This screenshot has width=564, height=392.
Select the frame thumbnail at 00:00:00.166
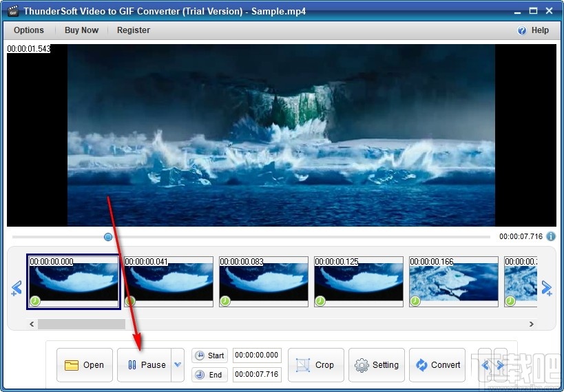point(454,282)
